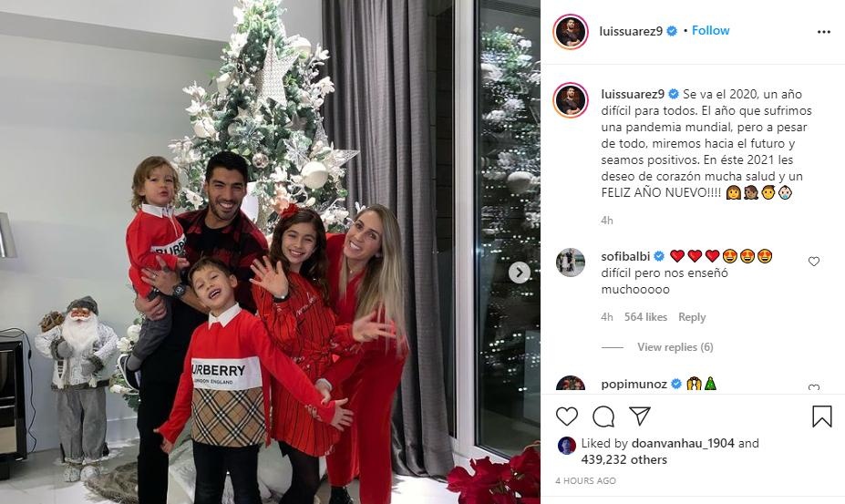The image size is (845, 504).
Task: Like sofibalbi's comment with small heart
Action: [x=814, y=262]
